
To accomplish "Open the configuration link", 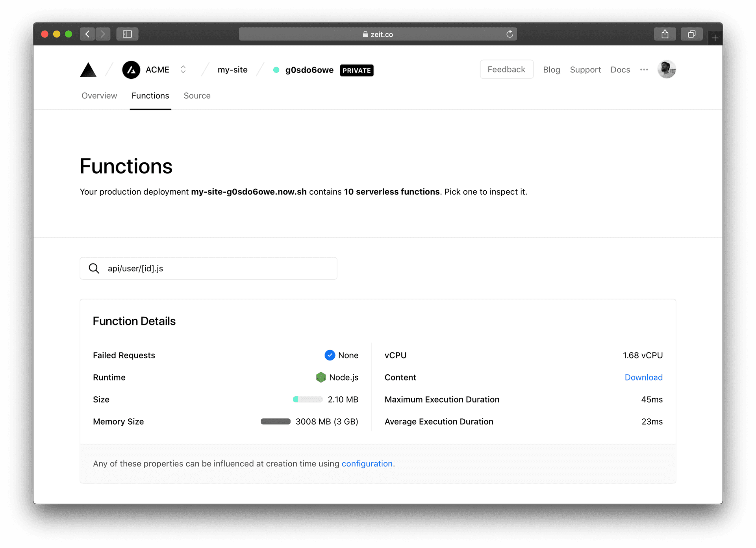I will point(367,464).
